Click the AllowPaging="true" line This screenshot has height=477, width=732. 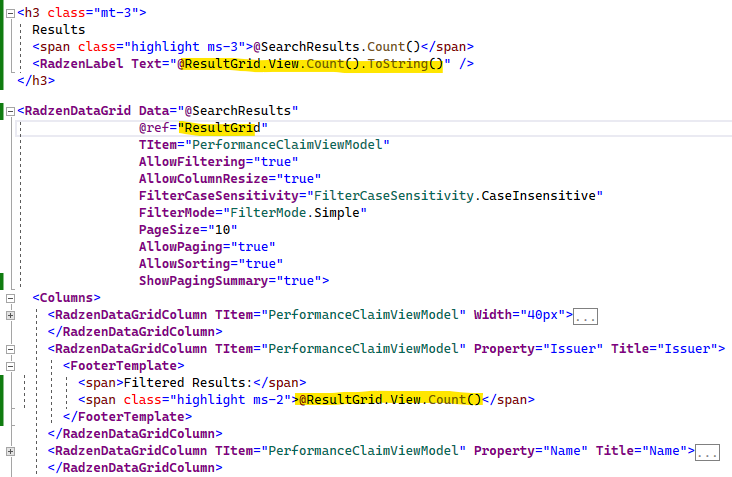tap(207, 246)
